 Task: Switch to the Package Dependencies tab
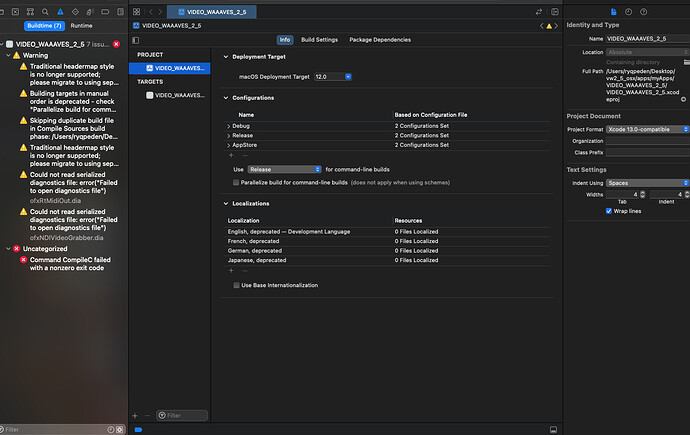coord(380,40)
